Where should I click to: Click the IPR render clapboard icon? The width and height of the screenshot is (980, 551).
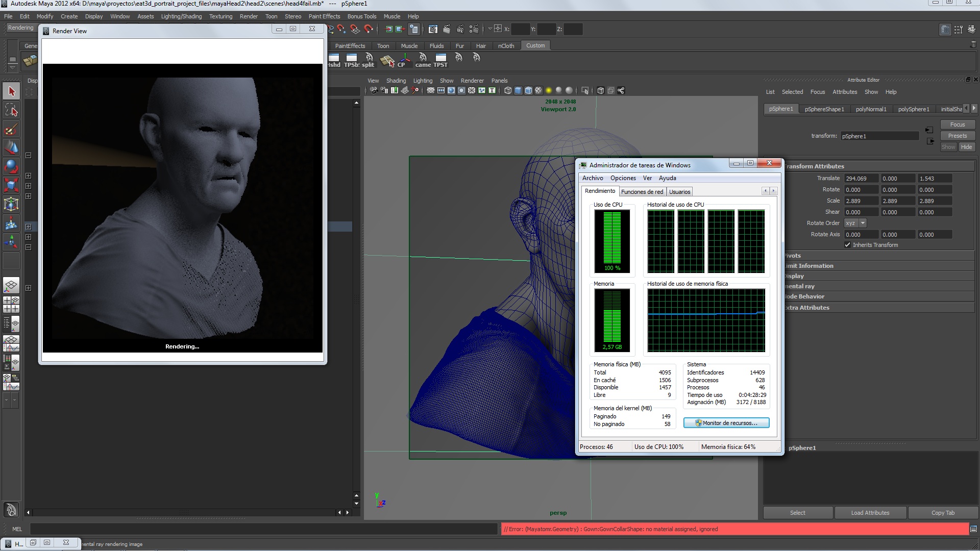[460, 29]
